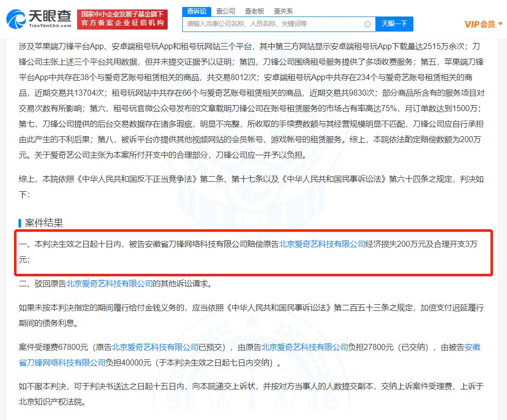The height and width of the screenshot is (420, 507).
Task: Open the VIP会员 dropdown
Action: click(483, 24)
